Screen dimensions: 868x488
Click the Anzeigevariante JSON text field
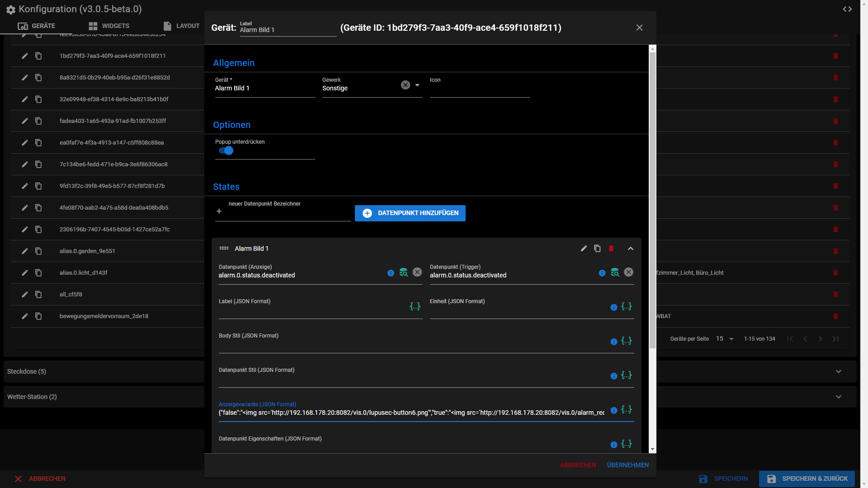(411, 413)
